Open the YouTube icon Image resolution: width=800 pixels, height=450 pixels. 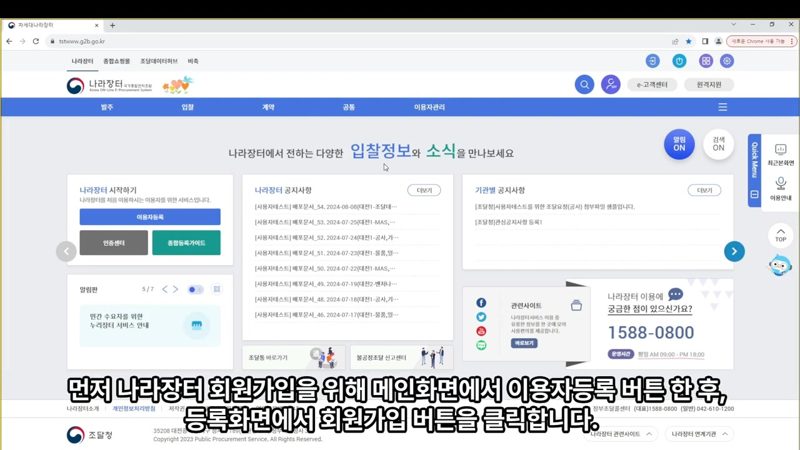481,331
